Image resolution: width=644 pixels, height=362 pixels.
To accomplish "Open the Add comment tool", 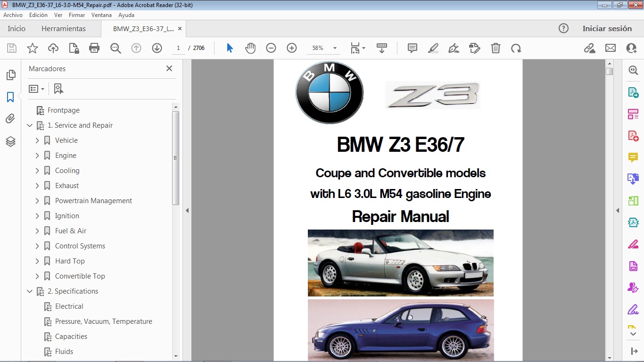I will (413, 48).
